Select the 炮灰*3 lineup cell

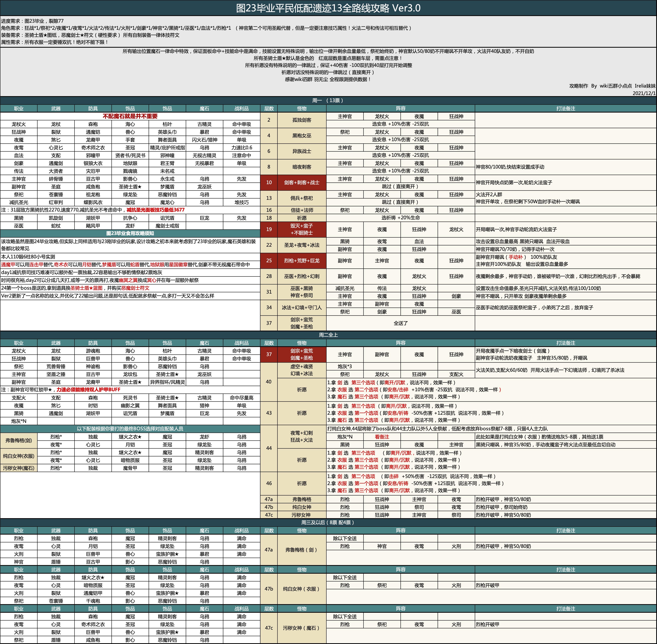pyautogui.click(x=345, y=366)
